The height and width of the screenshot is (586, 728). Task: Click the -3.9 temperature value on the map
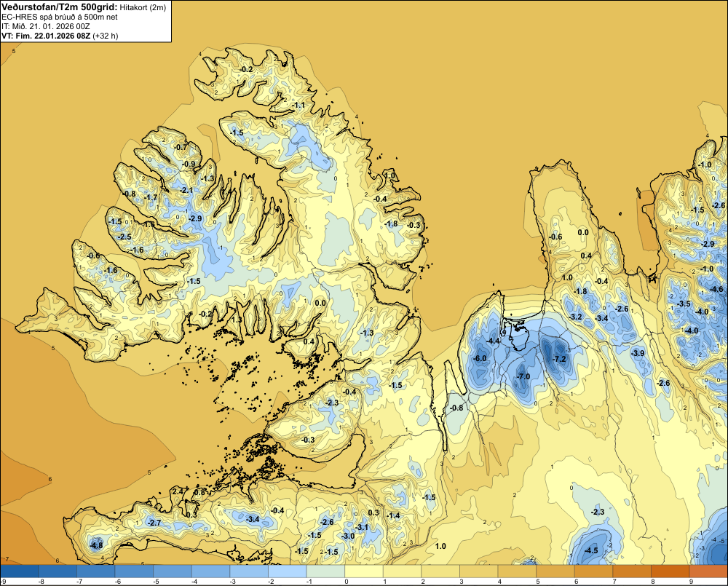tap(638, 353)
